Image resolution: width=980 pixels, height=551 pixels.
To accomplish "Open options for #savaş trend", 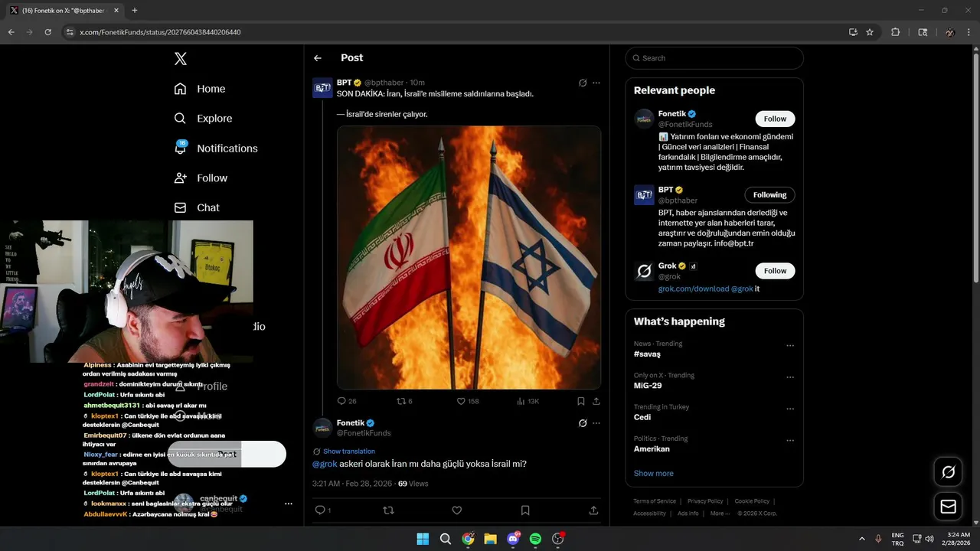I will click(x=790, y=346).
